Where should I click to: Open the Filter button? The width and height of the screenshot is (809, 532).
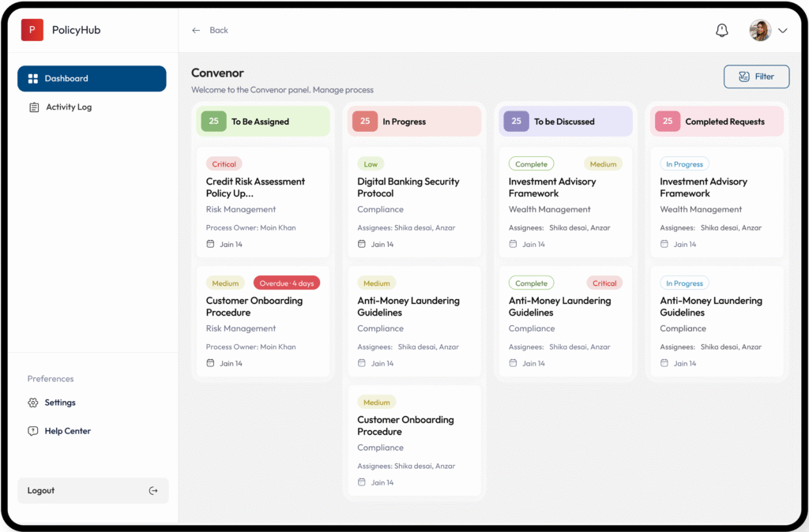(x=756, y=77)
